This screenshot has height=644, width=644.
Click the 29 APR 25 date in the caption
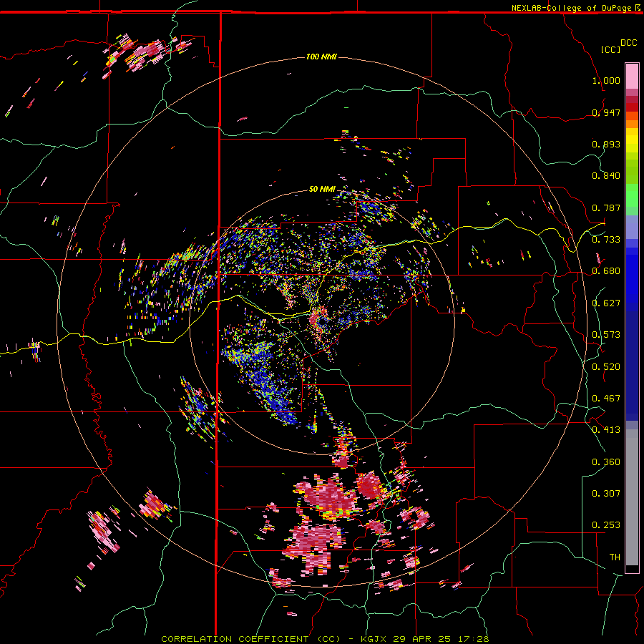click(421, 639)
